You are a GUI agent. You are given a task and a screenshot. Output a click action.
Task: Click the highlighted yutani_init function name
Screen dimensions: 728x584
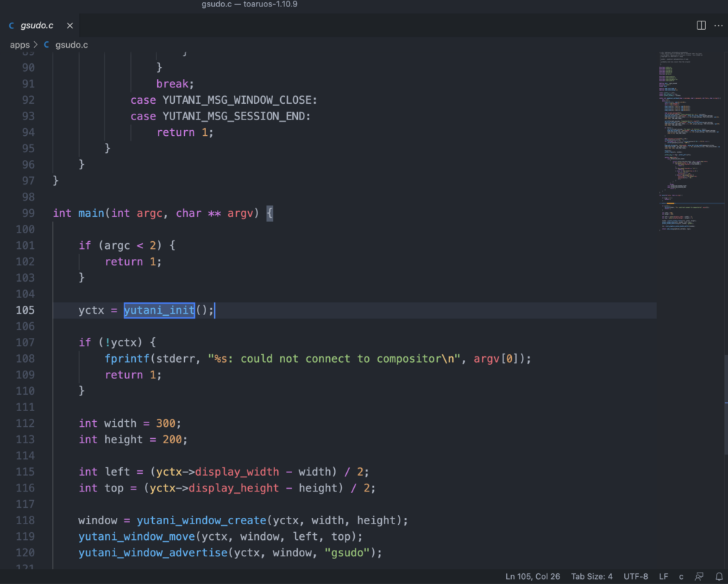[x=159, y=310]
